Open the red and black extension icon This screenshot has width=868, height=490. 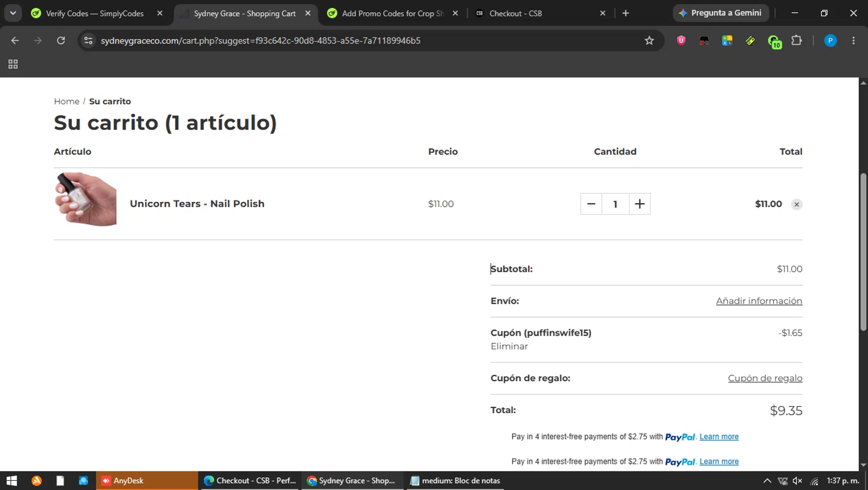pyautogui.click(x=704, y=40)
